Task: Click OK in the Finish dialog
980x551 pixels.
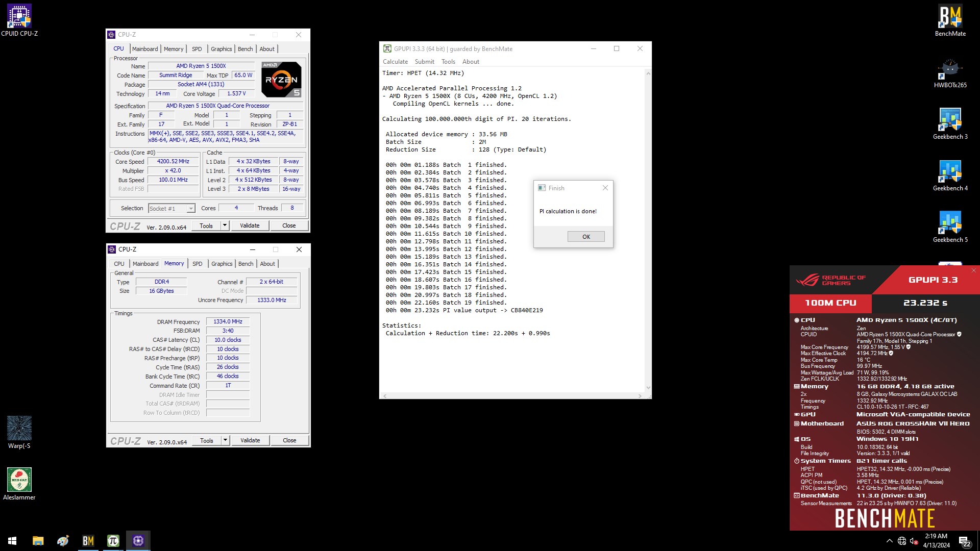Action: pyautogui.click(x=586, y=237)
